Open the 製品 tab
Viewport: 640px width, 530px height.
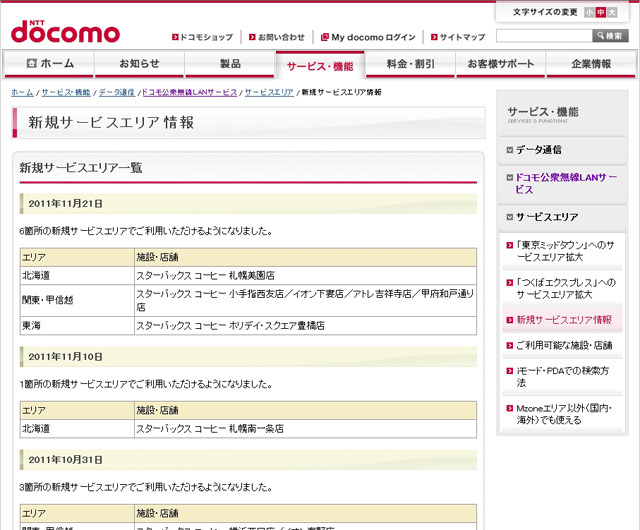230,64
